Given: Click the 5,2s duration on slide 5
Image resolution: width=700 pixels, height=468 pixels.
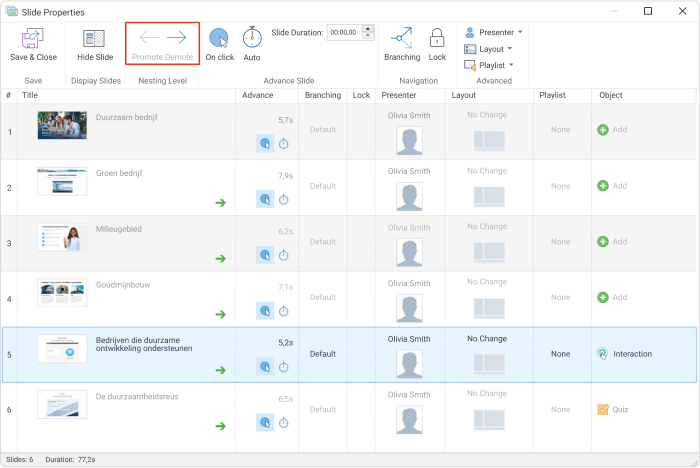Looking at the screenshot, I should (x=286, y=343).
